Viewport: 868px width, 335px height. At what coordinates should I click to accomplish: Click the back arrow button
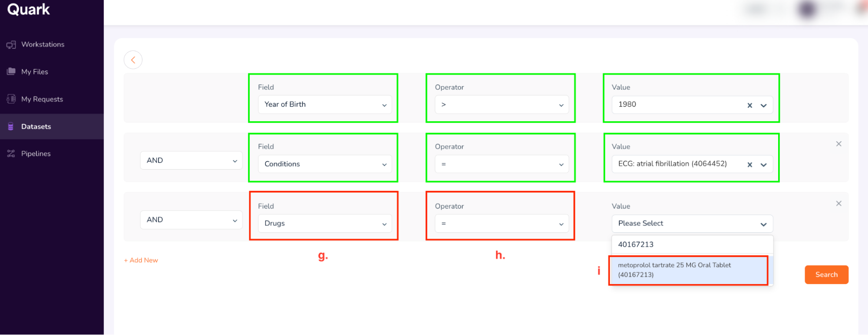coord(133,60)
